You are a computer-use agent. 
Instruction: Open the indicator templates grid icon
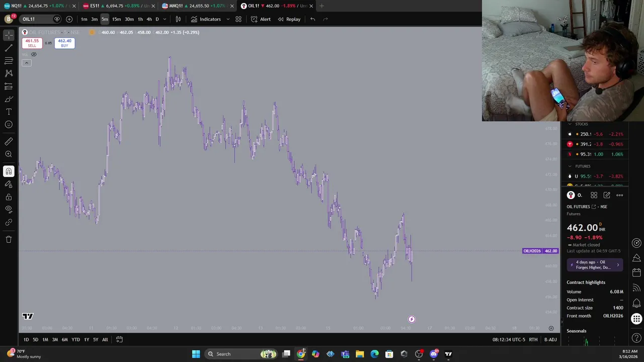click(x=238, y=19)
